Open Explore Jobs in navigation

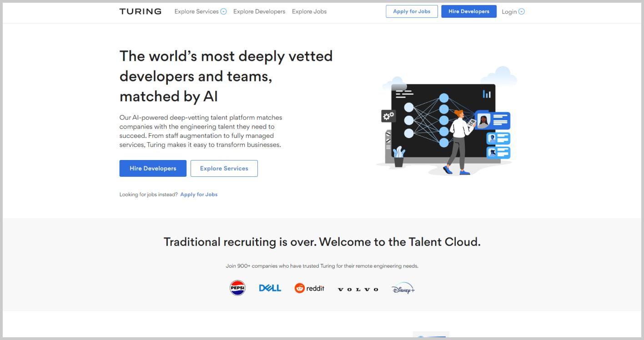coord(309,11)
